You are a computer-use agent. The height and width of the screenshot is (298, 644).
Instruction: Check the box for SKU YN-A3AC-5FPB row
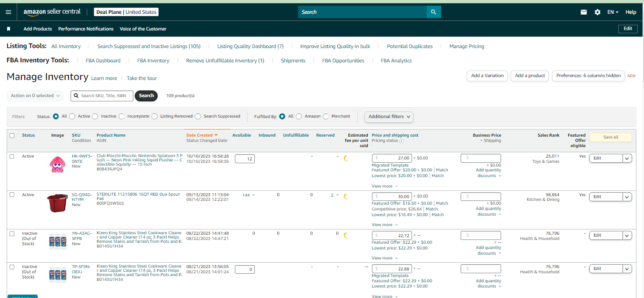12,233
